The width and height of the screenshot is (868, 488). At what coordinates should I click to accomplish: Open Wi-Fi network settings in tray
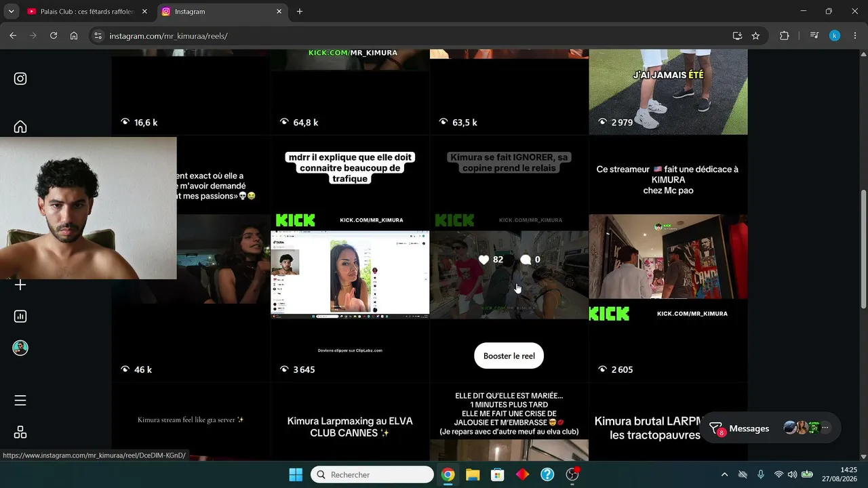click(x=778, y=474)
